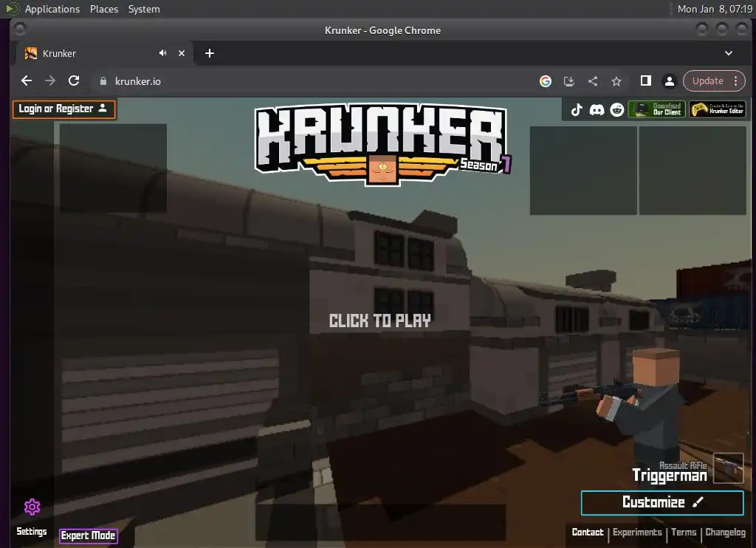Open game Settings gear icon
Viewport: 756px width, 548px height.
pos(32,507)
